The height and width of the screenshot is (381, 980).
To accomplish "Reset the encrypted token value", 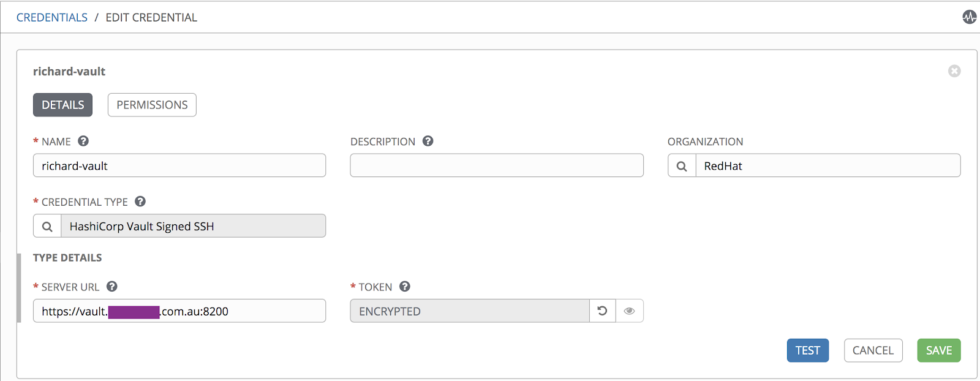I will click(603, 311).
